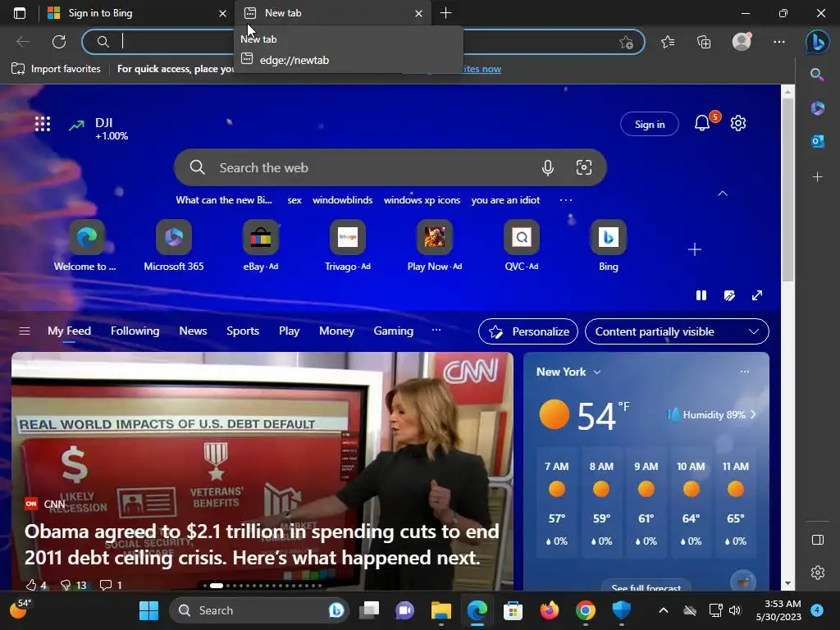Open Edge Settings and more menu
840x630 pixels.
(x=779, y=41)
